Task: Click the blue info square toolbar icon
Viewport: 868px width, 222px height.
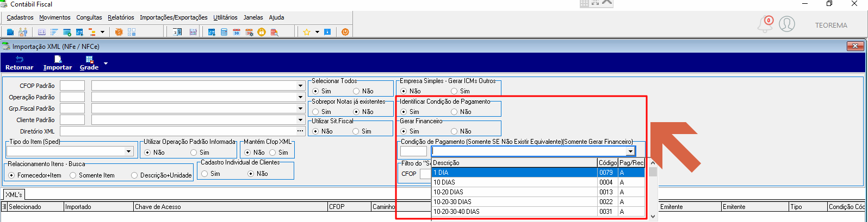Action: click(327, 32)
